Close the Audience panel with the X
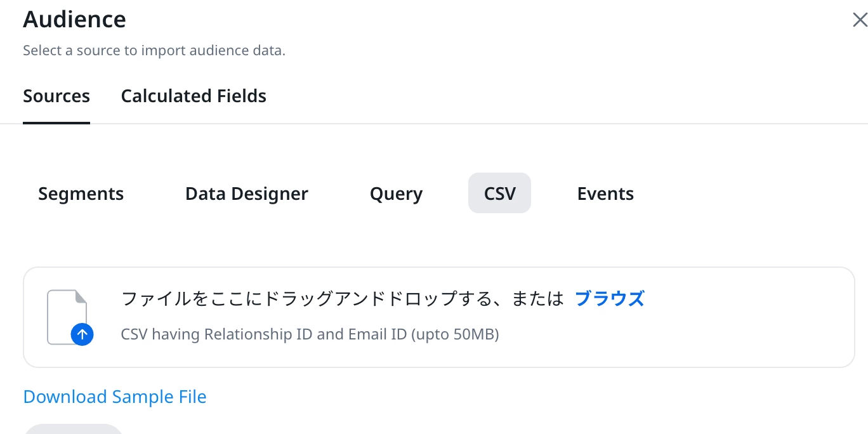This screenshot has width=868, height=434. [859, 20]
